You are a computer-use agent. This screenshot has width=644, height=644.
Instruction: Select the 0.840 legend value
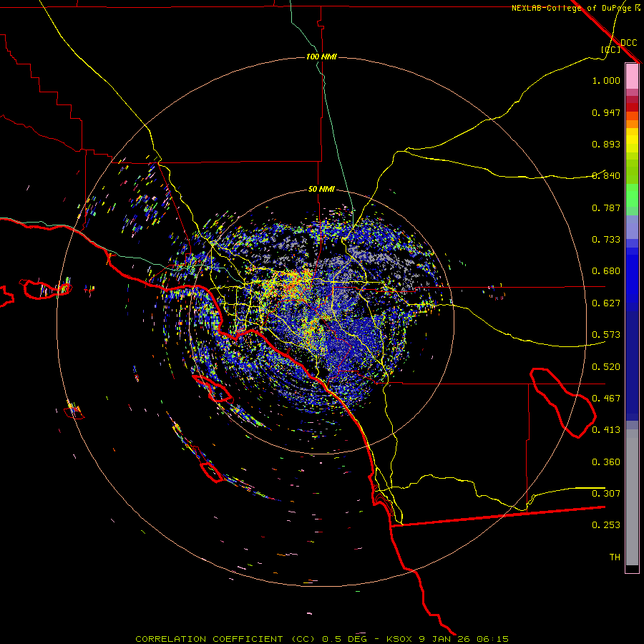(606, 176)
